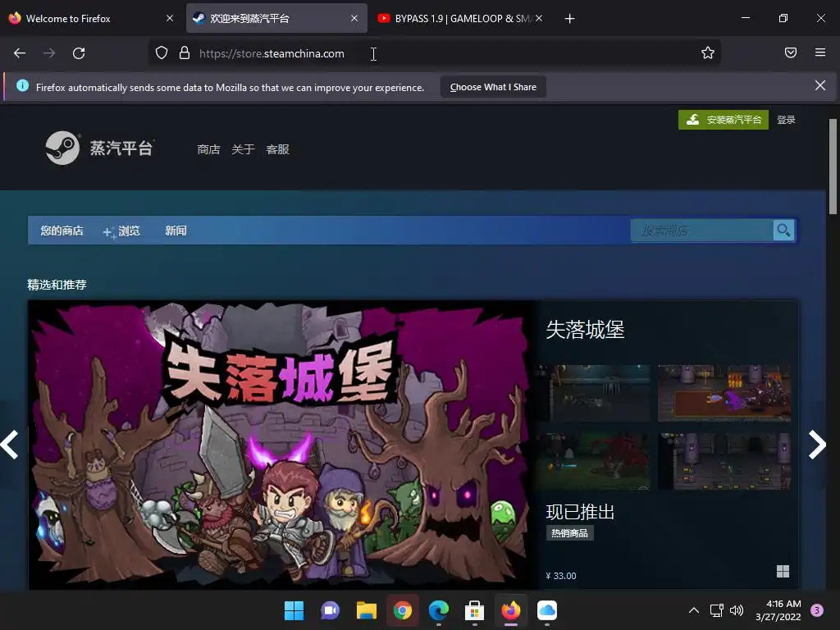Switch to the BYPASS 1.9 GAMELOOP tab

[x=461, y=18]
